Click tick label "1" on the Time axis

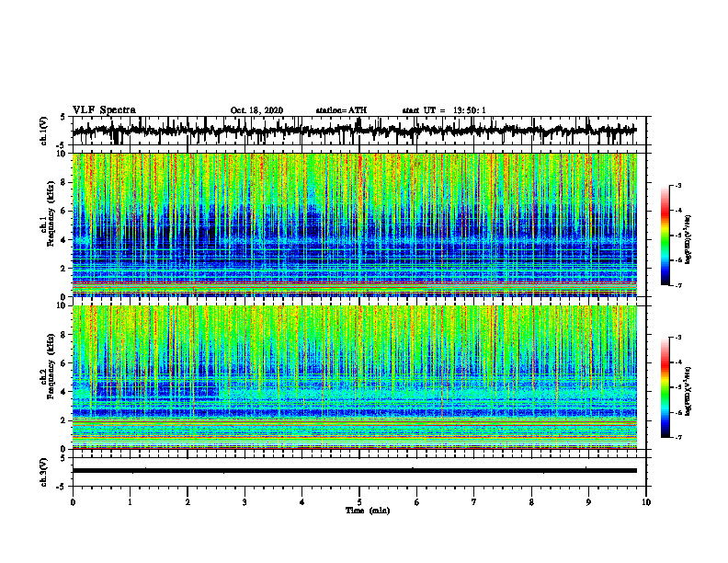pyautogui.click(x=130, y=502)
